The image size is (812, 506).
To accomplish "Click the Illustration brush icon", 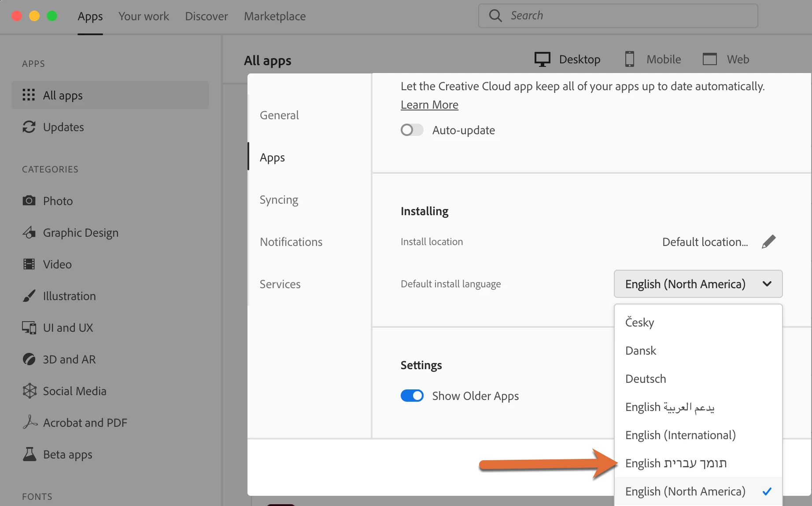I will pos(29,296).
